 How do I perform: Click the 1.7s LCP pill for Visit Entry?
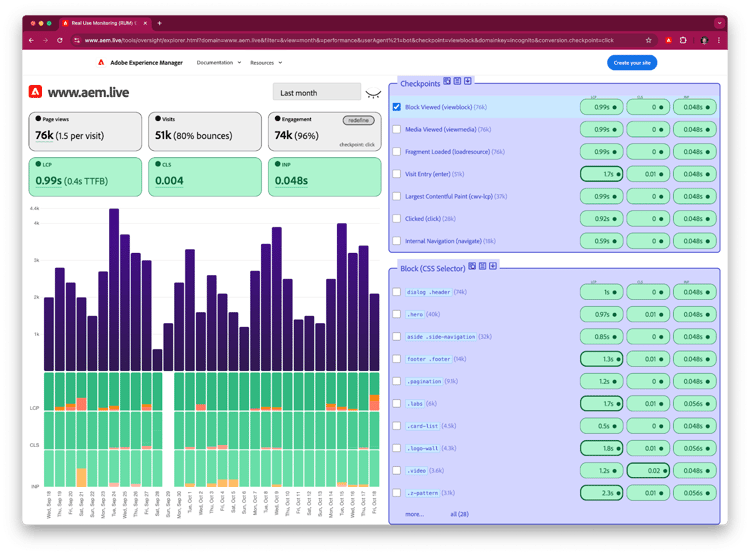pyautogui.click(x=601, y=174)
